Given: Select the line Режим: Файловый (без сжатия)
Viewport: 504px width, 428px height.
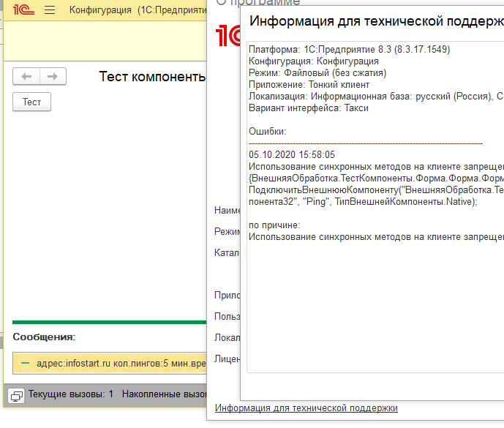Looking at the screenshot, I should (x=317, y=73).
